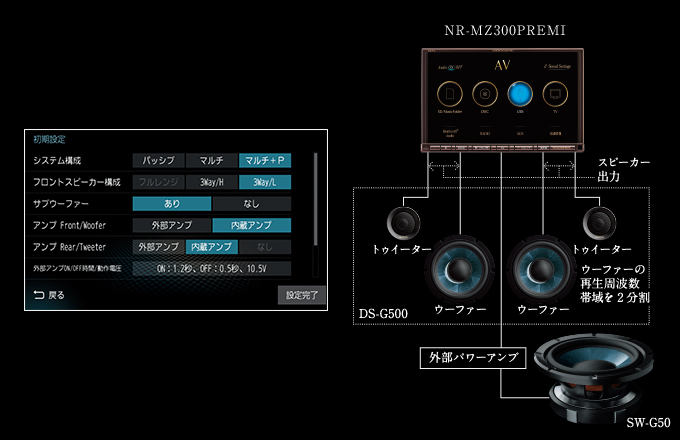
Task: Select the USB source icon
Action: pyautogui.click(x=518, y=94)
